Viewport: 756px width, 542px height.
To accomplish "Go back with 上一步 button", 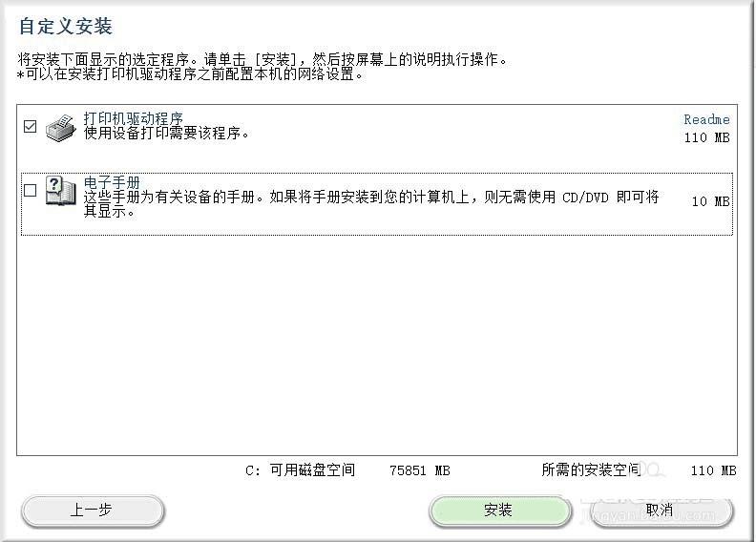I will click(x=92, y=511).
